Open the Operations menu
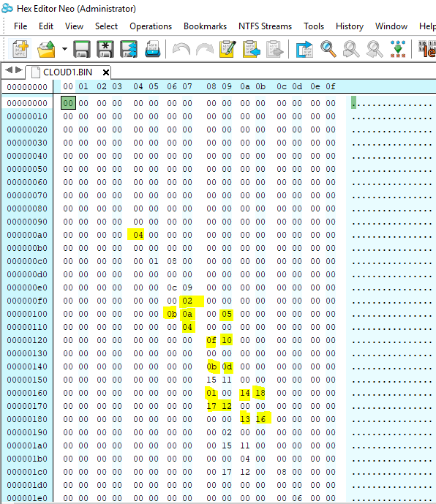Viewport: 436px width, 504px height. pos(151,26)
